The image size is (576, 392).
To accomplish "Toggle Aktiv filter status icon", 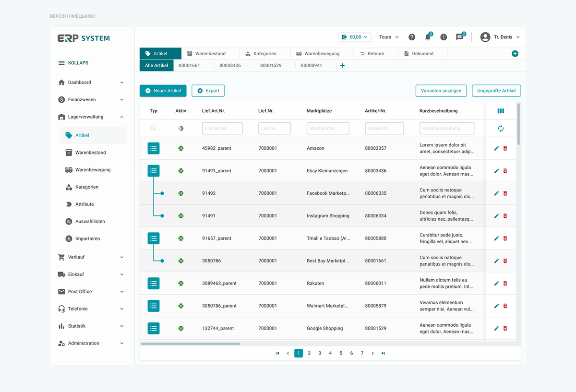I will pyautogui.click(x=181, y=128).
